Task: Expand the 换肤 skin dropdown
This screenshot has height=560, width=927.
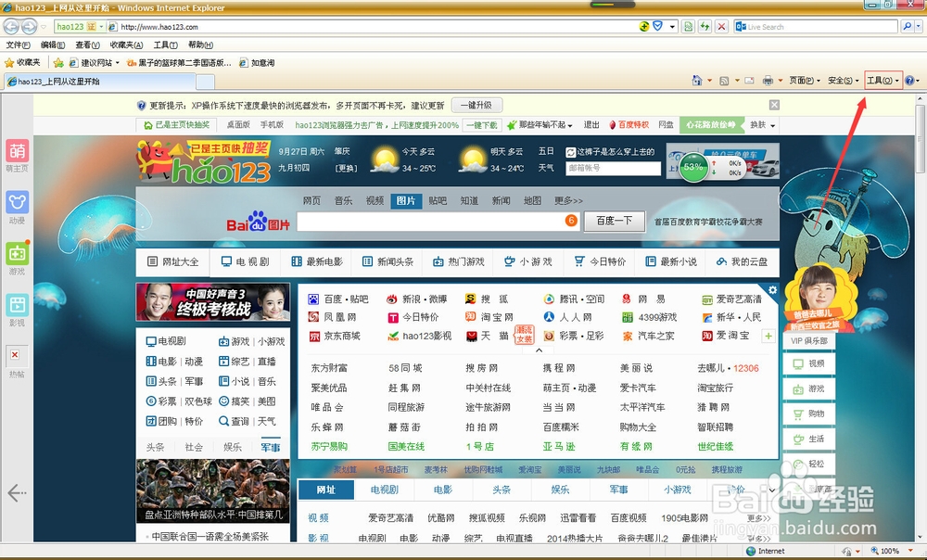Action: pos(763,125)
